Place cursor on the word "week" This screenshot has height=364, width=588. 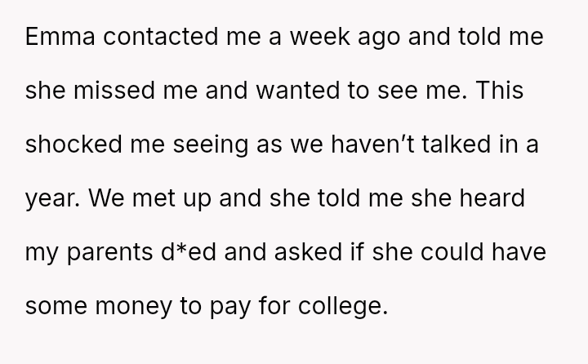point(320,37)
